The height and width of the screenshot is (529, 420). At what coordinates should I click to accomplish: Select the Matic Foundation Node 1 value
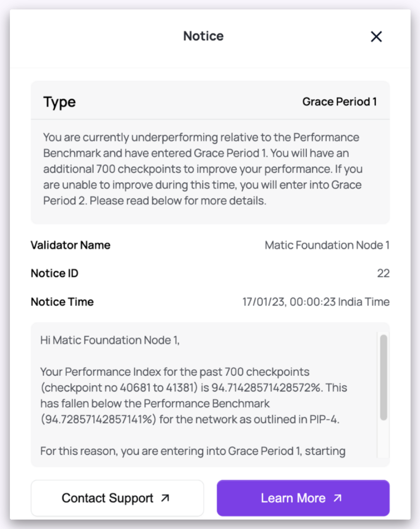327,245
